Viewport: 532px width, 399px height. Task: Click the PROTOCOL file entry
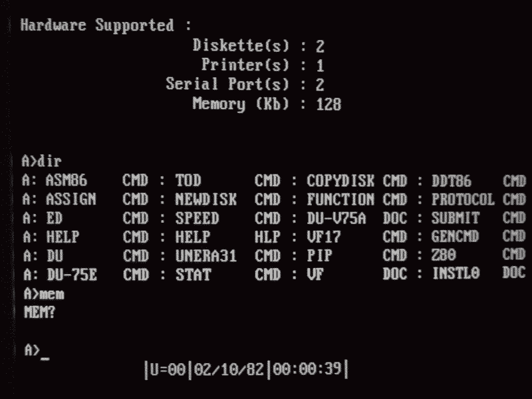[x=463, y=199]
